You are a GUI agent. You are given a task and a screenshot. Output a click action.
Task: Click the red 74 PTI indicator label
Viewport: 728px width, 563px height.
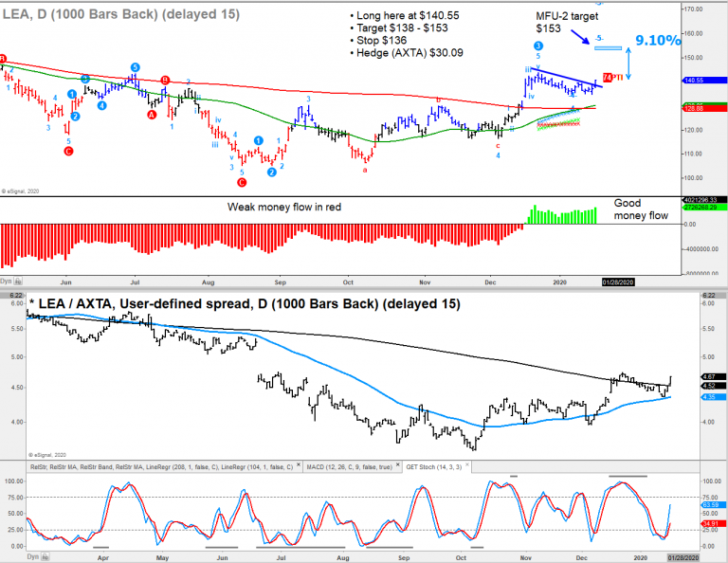[x=612, y=77]
